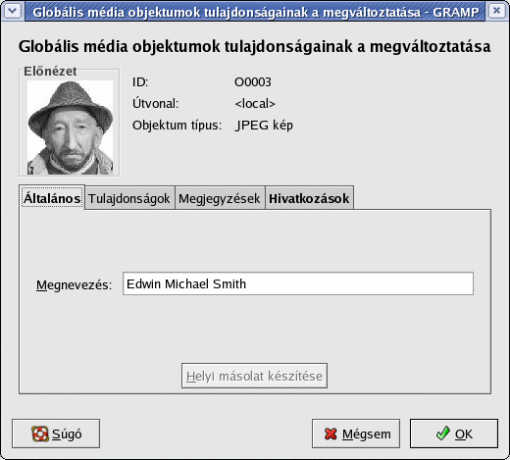This screenshot has height=460, width=510.
Task: Switch to the Tulajdonságok tab
Action: pos(129,198)
